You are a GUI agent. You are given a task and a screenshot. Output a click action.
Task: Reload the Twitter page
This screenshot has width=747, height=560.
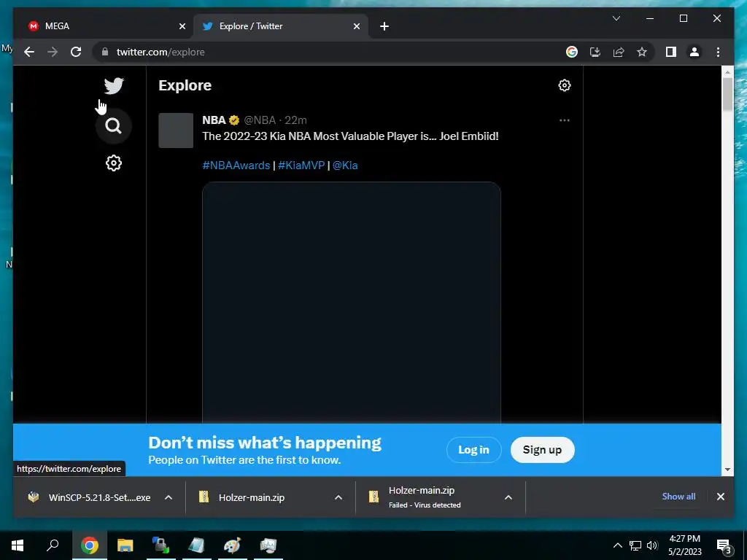point(76,52)
